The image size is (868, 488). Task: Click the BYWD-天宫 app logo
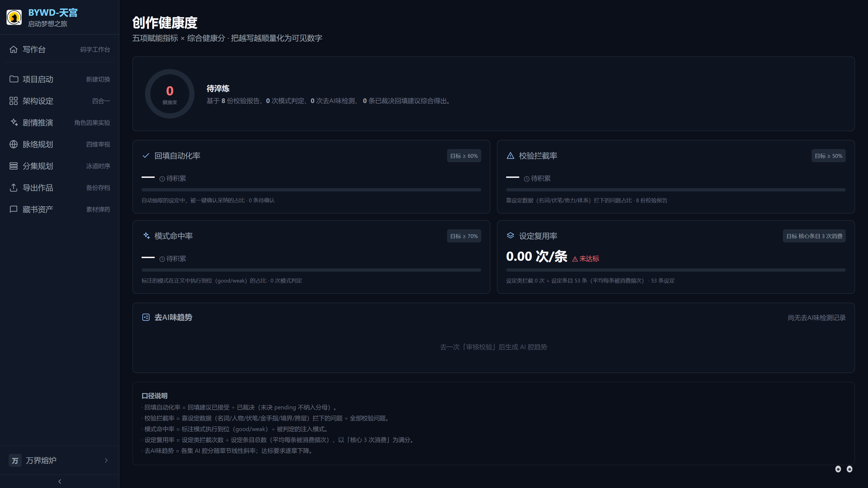(14, 18)
